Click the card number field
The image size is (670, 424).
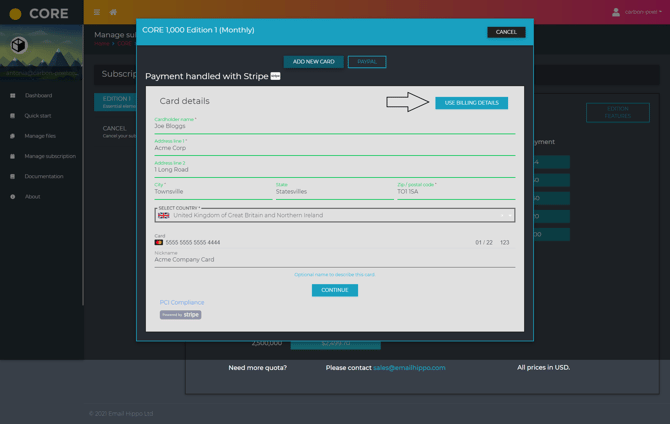tap(193, 242)
